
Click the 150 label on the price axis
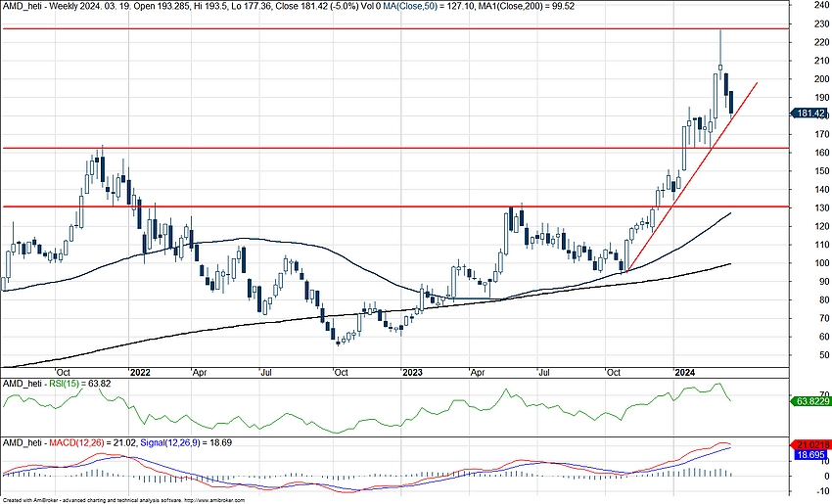pyautogui.click(x=823, y=171)
